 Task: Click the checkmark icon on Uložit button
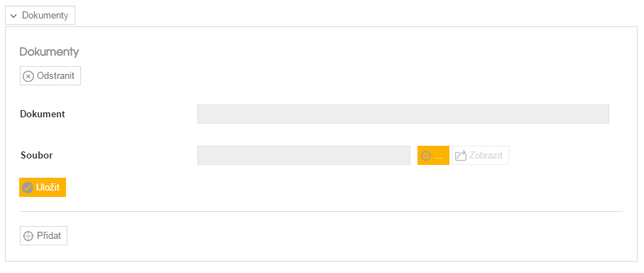tap(28, 188)
